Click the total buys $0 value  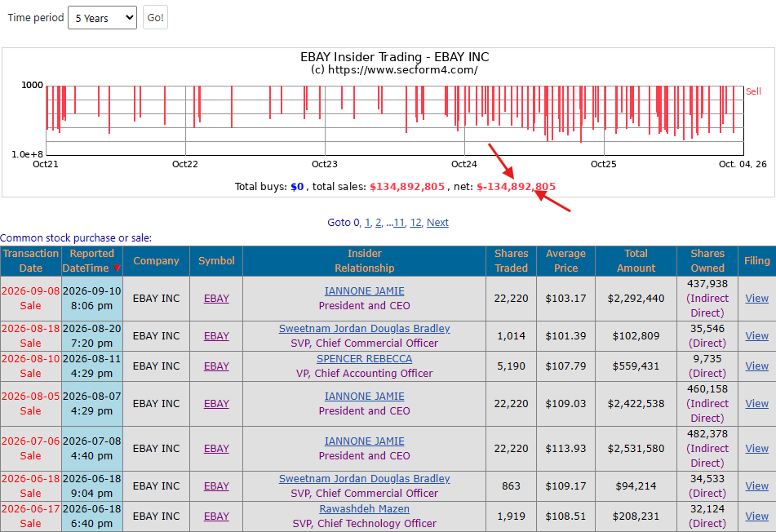tap(297, 187)
